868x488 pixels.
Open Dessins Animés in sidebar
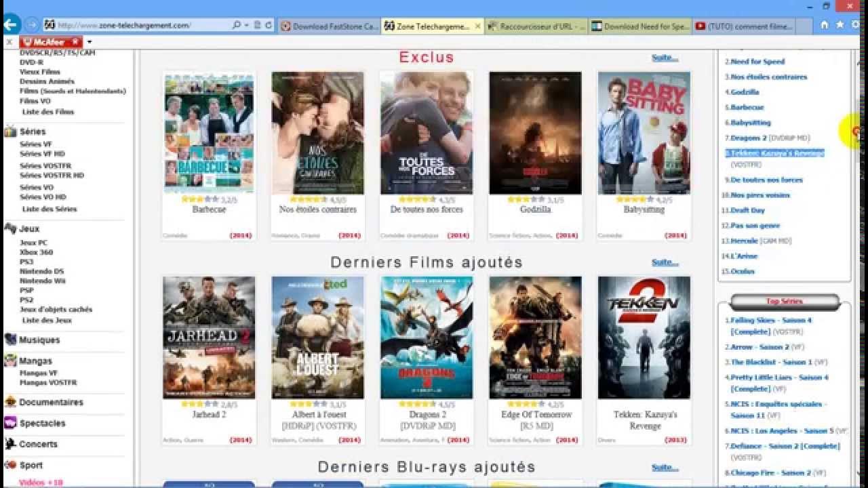point(47,81)
